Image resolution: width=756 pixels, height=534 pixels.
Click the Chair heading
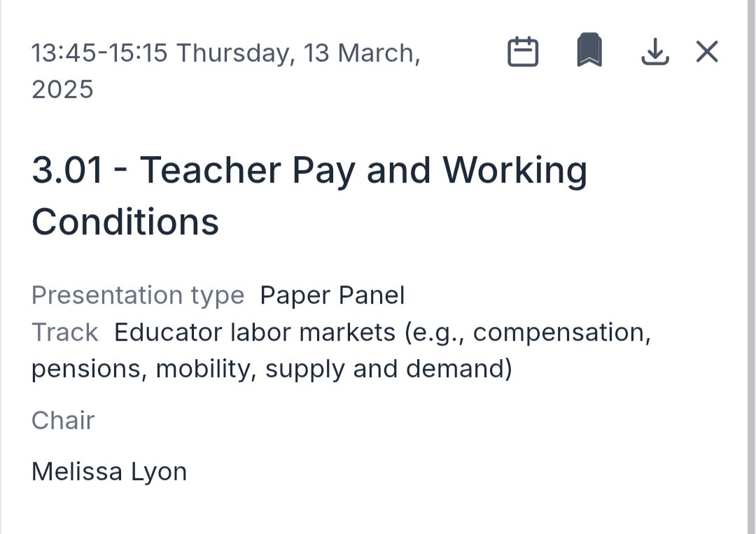pos(63,420)
